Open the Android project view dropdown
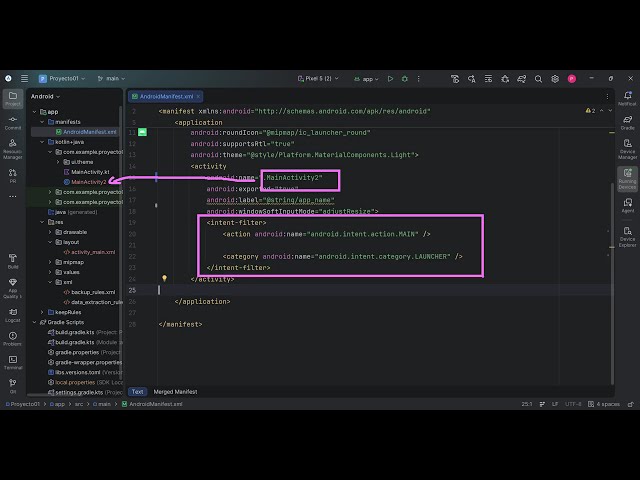 click(x=45, y=96)
